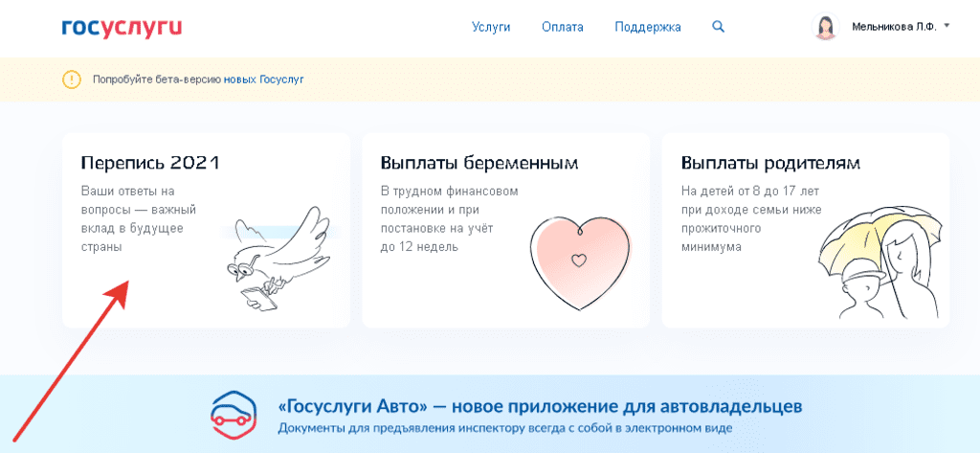Image resolution: width=980 pixels, height=453 pixels.
Task: Click text 'В трудном финансовом положении'
Action: pos(450,200)
